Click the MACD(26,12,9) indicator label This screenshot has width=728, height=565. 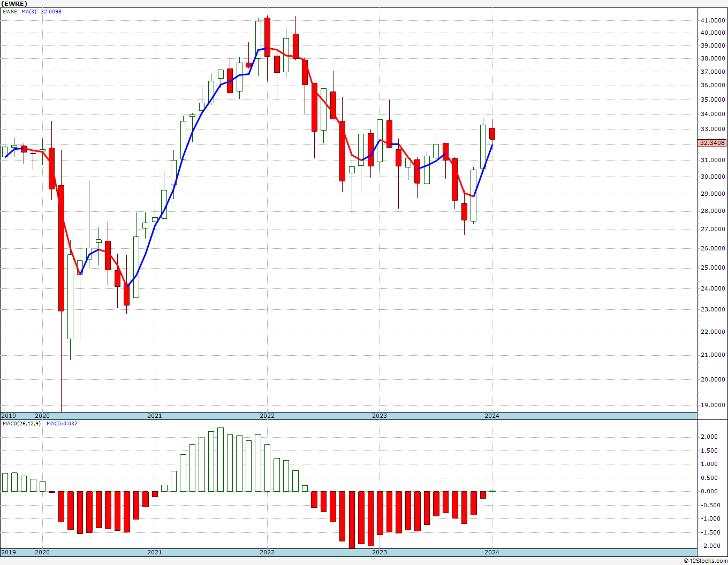[21, 424]
